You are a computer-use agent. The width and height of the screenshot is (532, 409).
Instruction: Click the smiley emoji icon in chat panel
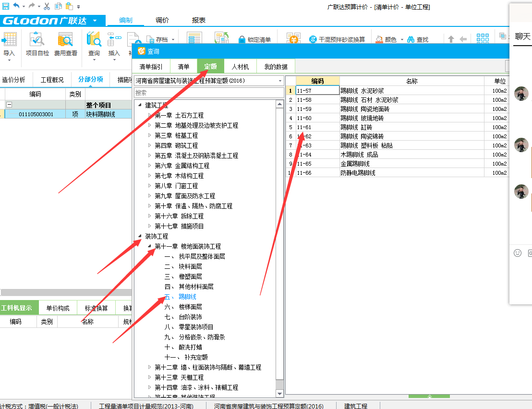click(518, 253)
